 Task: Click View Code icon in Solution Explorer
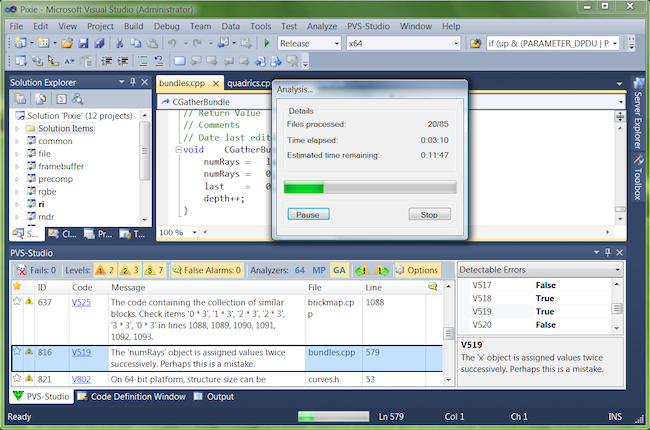click(x=61, y=99)
